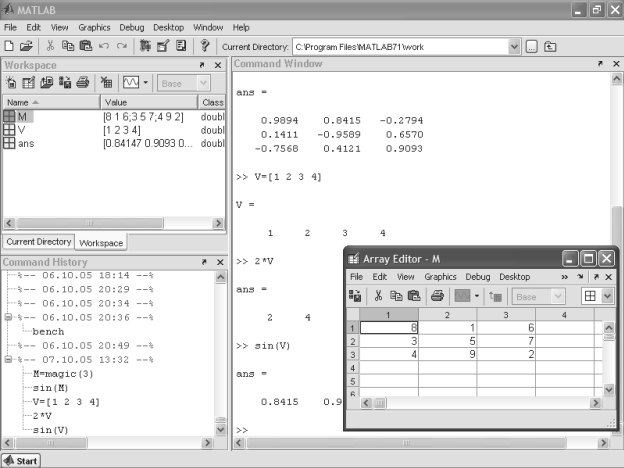The image size is (624, 468).
Task: Click Command Window horizontal scrollbar thumb
Action: tap(406, 443)
